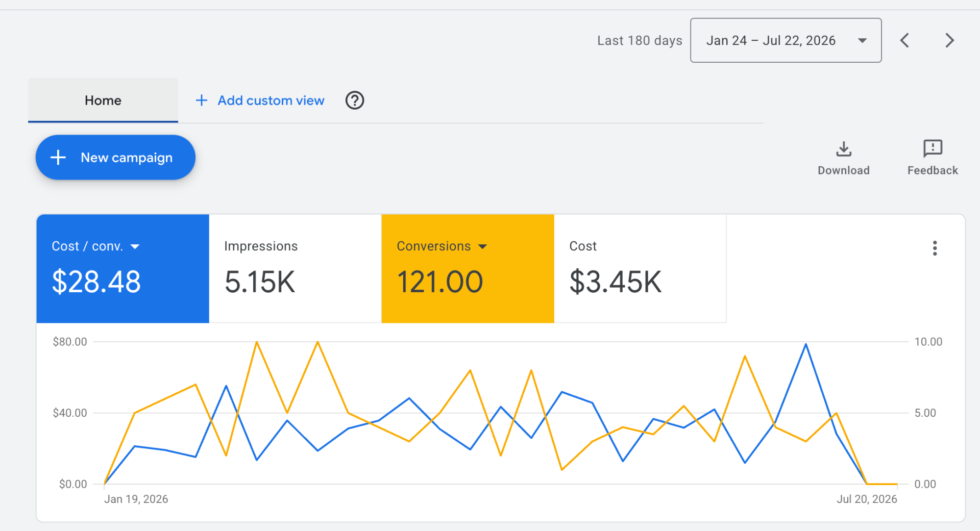Toggle the Cost metric card

pyautogui.click(x=640, y=268)
